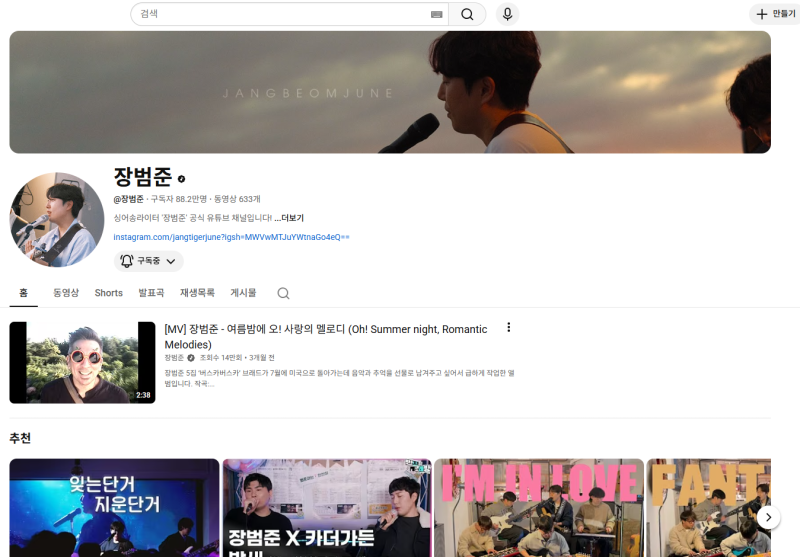Viewport: 800px width, 557px height.
Task: Open featured video three-dot menu
Action: 508,327
